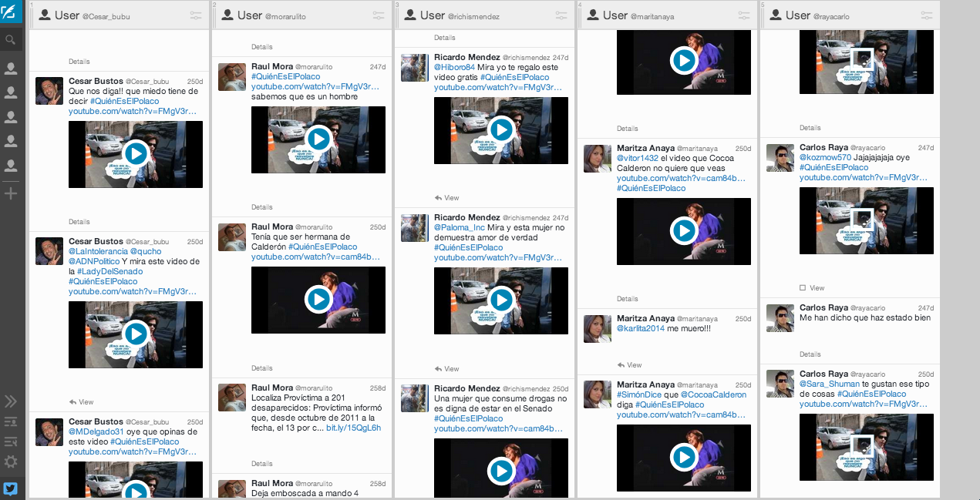Image resolution: width=980 pixels, height=500 pixels.
Task: Click View under Ricardo's @Paloma_Inc tweet
Action: point(447,368)
